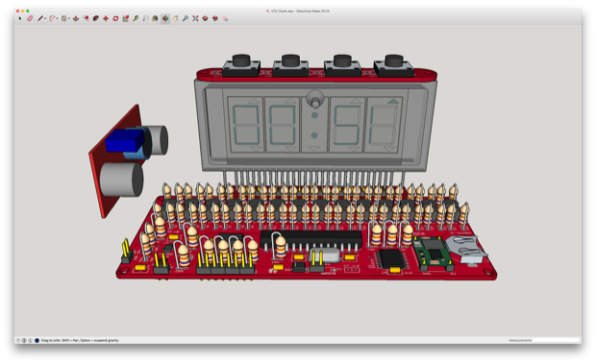Open the Shapes tool dropdown arrow
This screenshot has width=596, height=364.
pyautogui.click(x=69, y=18)
